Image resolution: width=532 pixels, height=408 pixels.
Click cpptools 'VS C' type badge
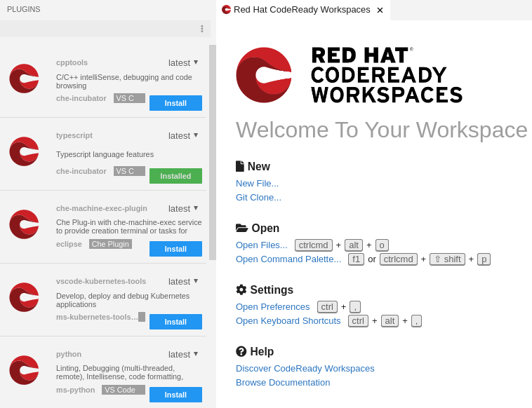click(x=129, y=98)
